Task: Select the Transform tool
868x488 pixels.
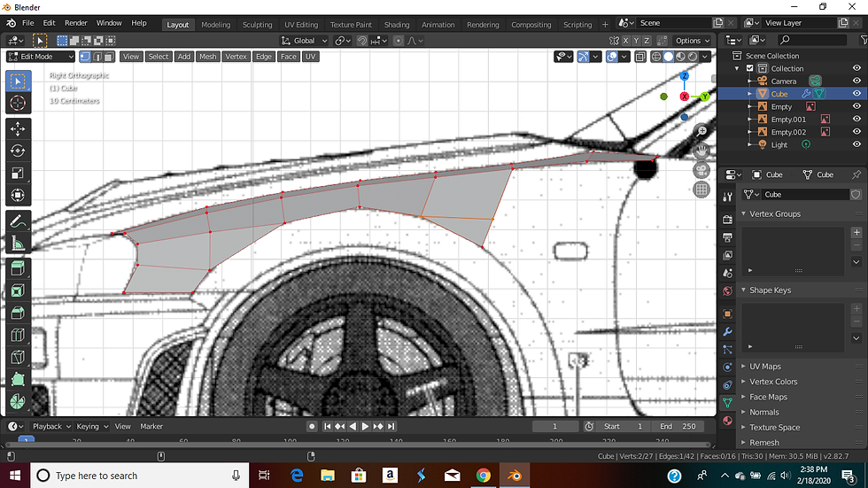Action: pos(18,196)
